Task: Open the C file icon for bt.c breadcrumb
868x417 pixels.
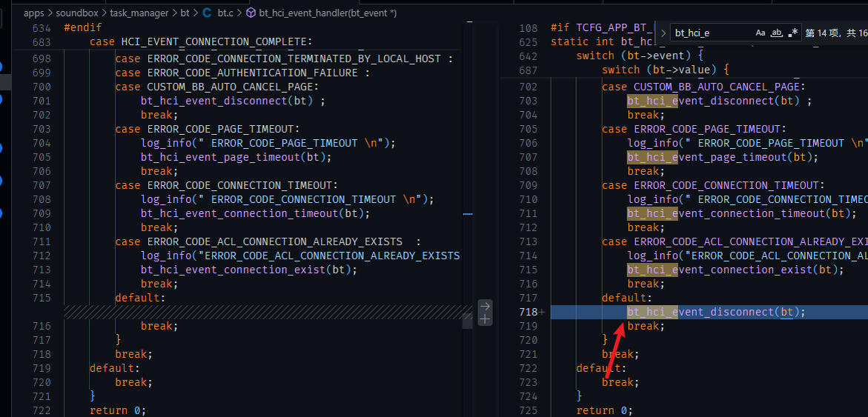Action: (x=208, y=13)
